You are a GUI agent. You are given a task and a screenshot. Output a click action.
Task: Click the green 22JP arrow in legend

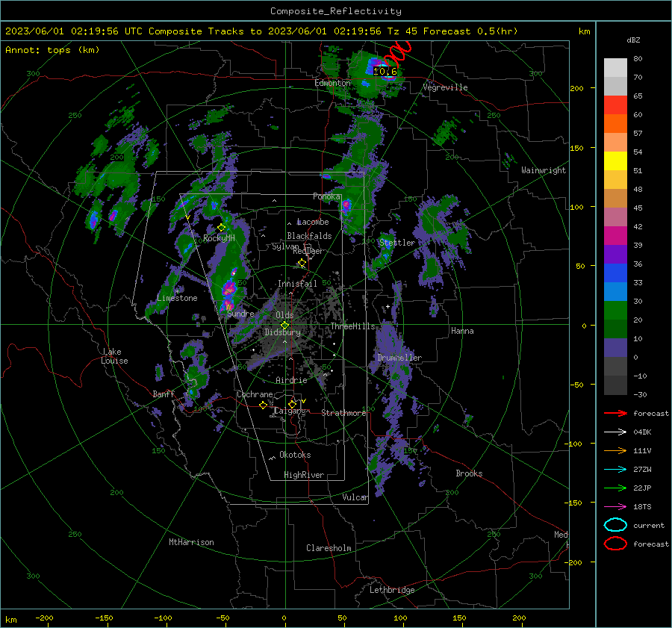pyautogui.click(x=615, y=488)
